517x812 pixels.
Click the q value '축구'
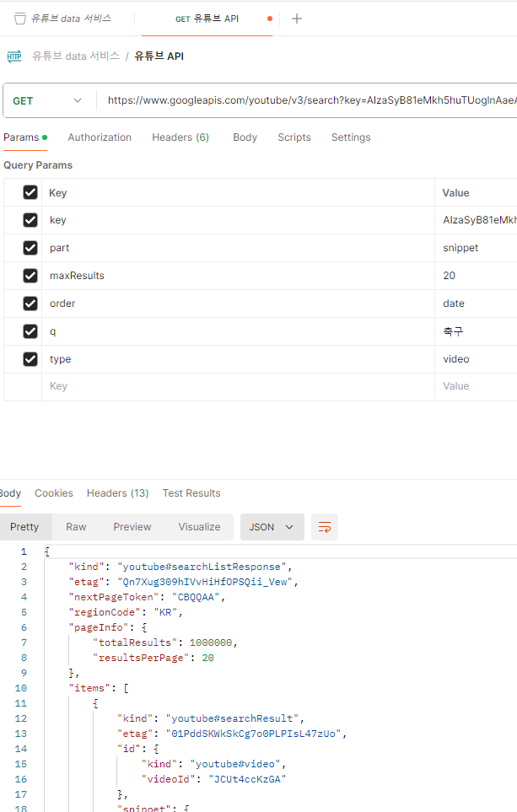453,331
